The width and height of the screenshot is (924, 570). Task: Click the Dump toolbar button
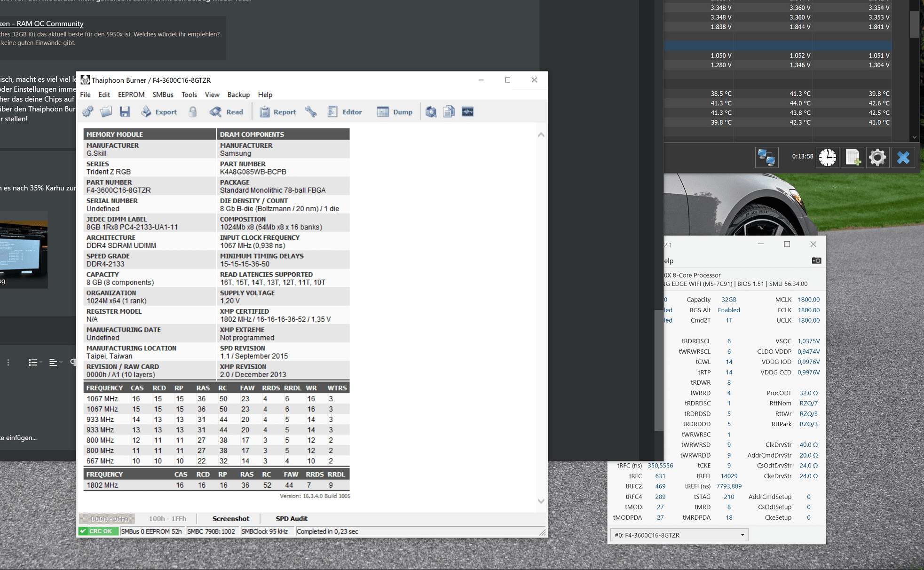pos(395,111)
